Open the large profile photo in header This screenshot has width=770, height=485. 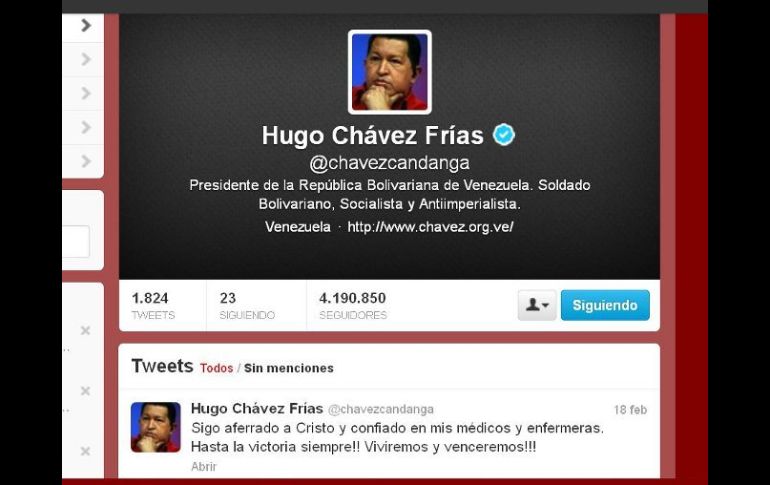pyautogui.click(x=389, y=72)
